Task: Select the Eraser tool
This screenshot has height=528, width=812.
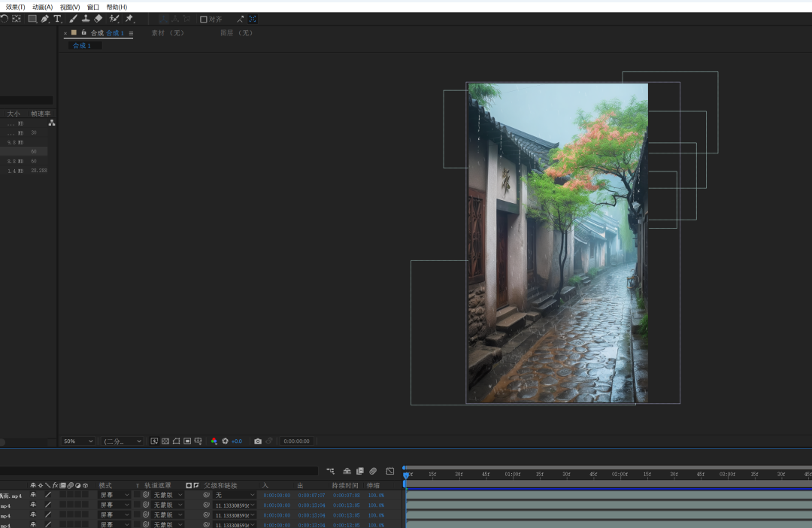Action: point(97,18)
